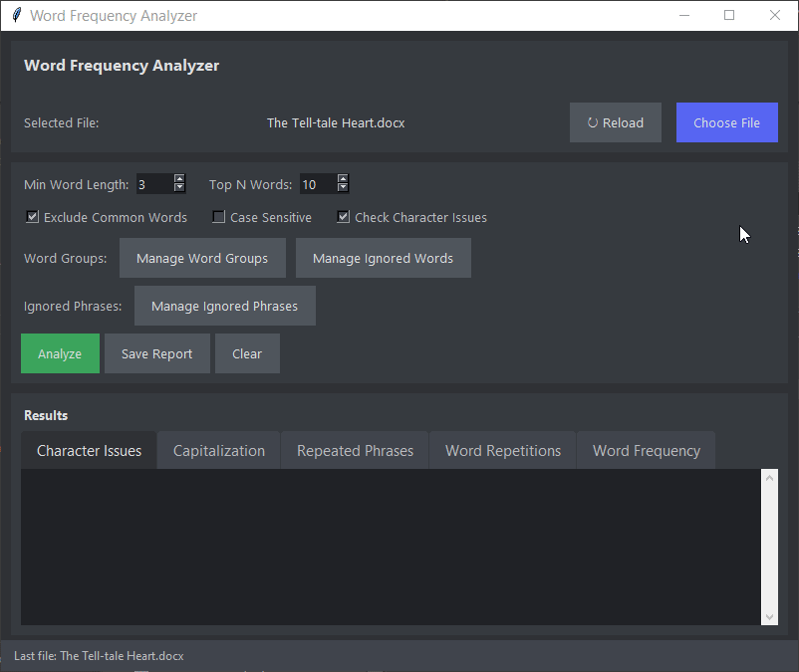Save the analysis report
The image size is (799, 672).
point(156,353)
